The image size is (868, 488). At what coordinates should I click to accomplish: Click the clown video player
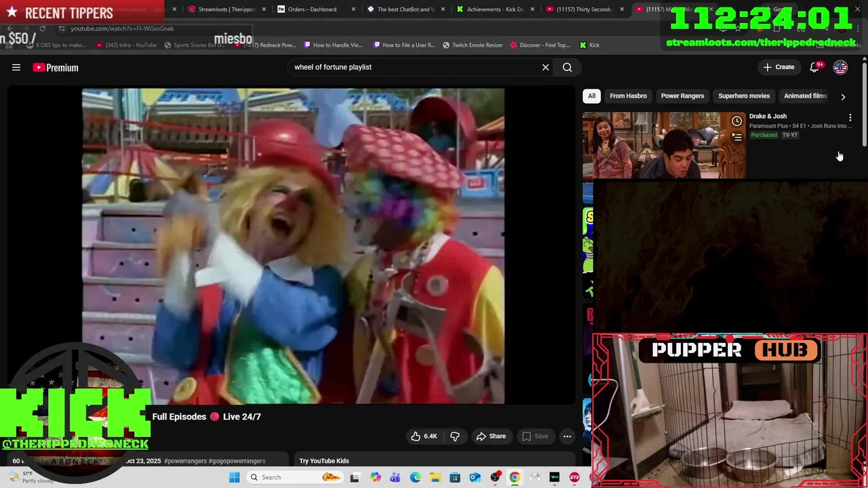click(x=293, y=246)
